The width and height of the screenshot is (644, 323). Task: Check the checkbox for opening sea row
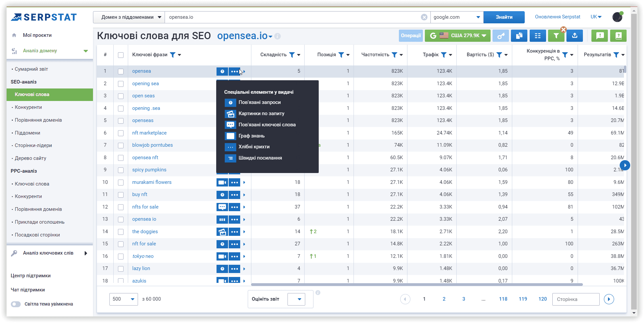pos(121,84)
